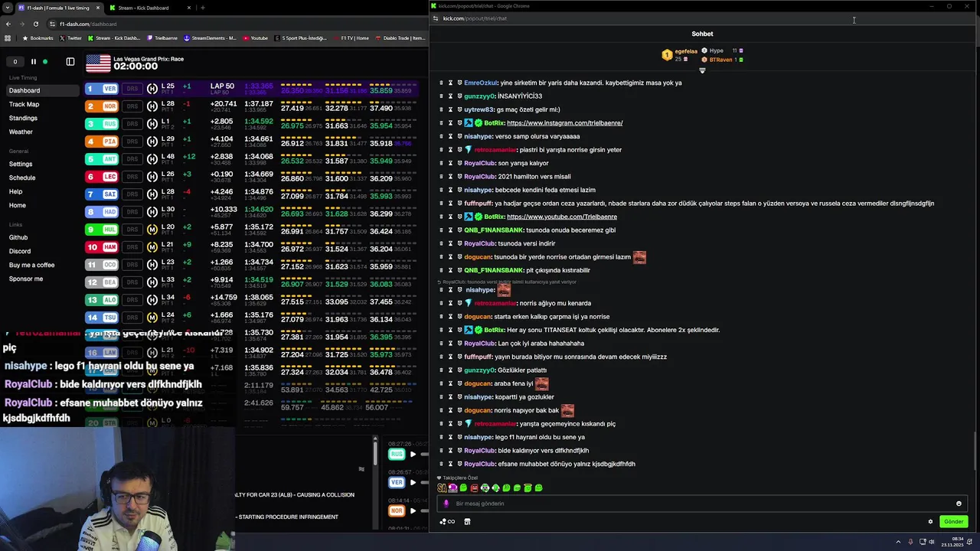980x551 pixels.
Task: Click the VER team radio progress bar
Action: pos(425,482)
